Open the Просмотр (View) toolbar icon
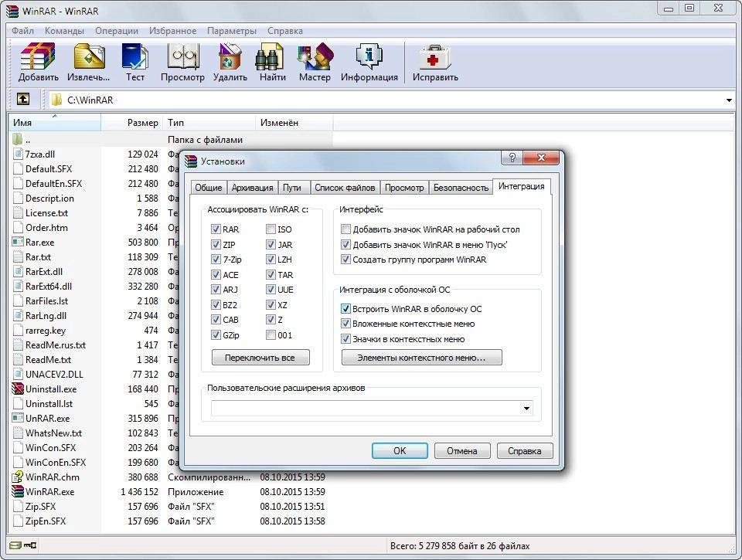Image resolution: width=742 pixels, height=560 pixels. click(x=182, y=56)
